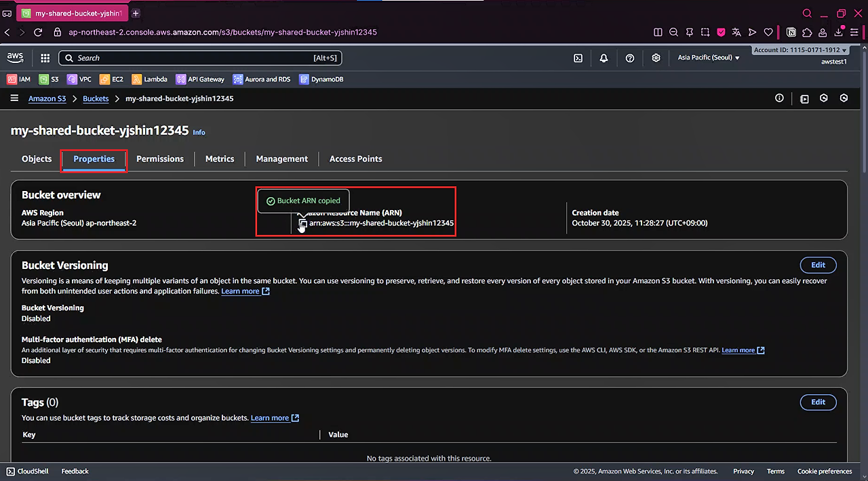Reload the page in the browser
Screen dimensions: 868x481
pos(39,32)
